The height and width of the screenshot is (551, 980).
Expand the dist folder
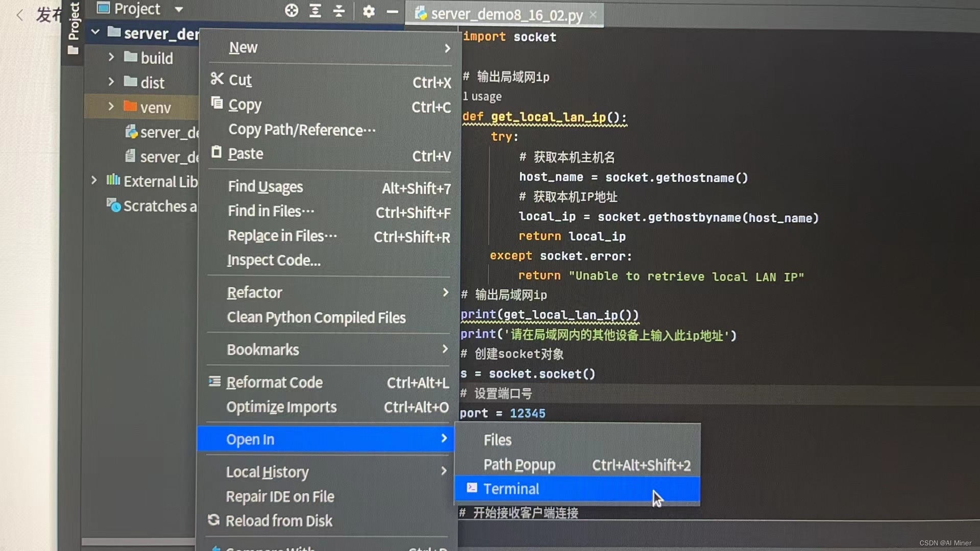111,82
